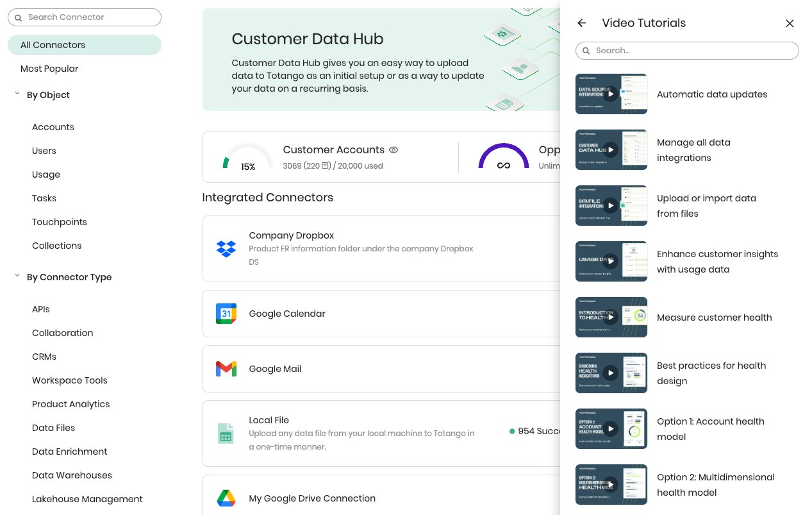
Task: Filter connectors by Accounts
Action: 53,127
